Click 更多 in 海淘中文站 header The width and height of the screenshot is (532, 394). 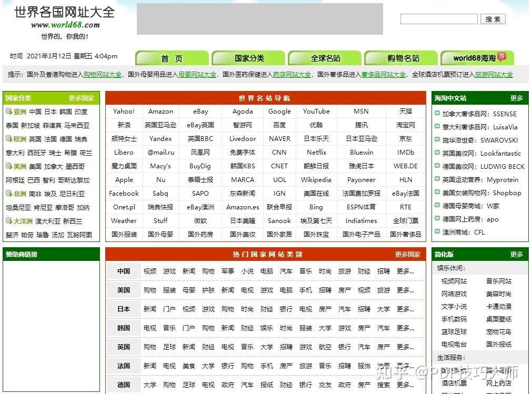point(516,98)
